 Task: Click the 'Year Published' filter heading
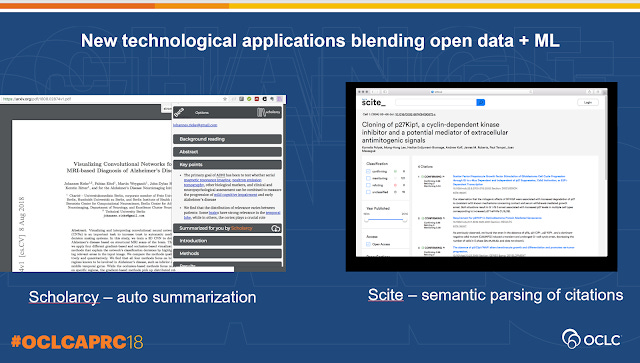pyautogui.click(x=378, y=208)
